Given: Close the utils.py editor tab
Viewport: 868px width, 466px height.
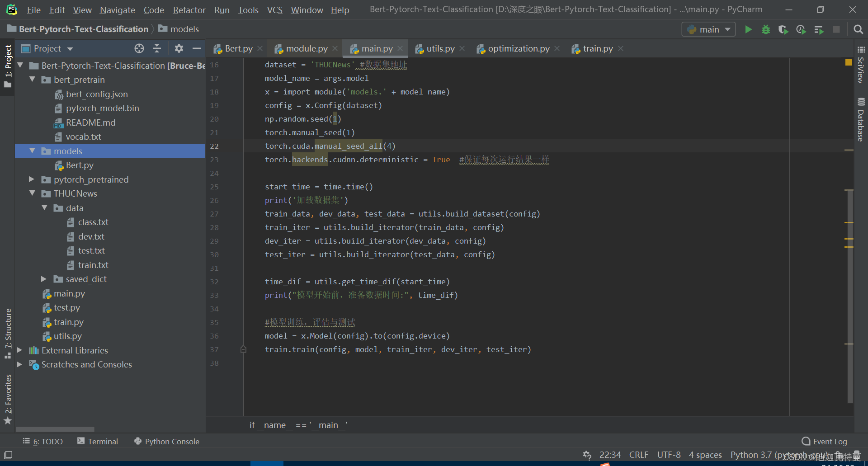Looking at the screenshot, I should 462,48.
